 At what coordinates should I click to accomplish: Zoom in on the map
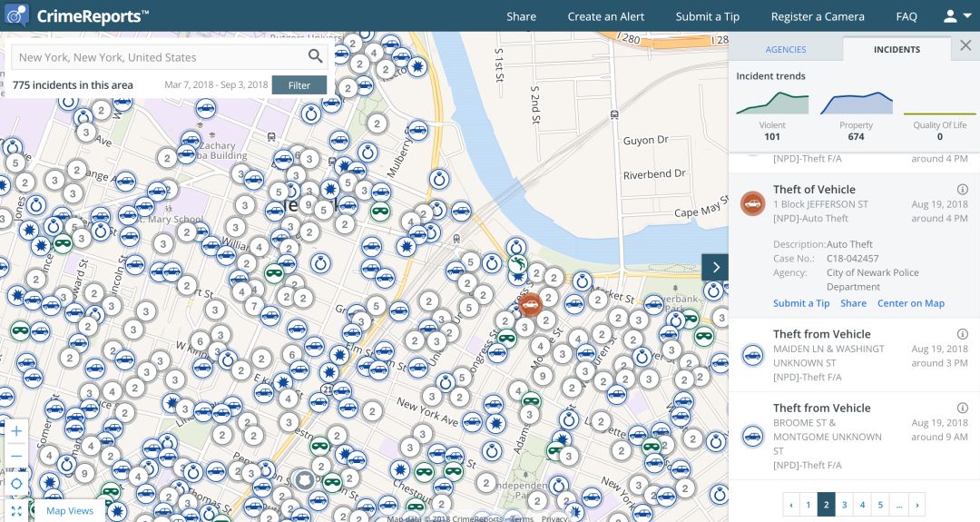[x=16, y=430]
